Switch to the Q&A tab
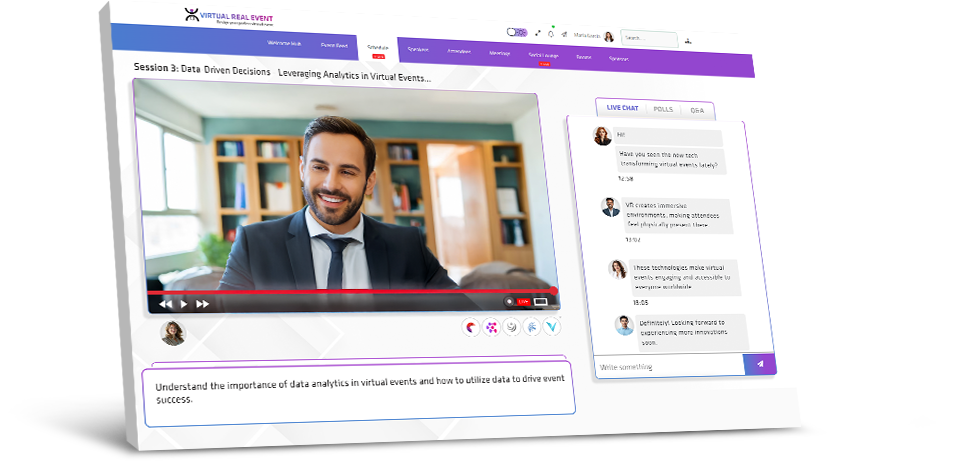 (x=696, y=111)
